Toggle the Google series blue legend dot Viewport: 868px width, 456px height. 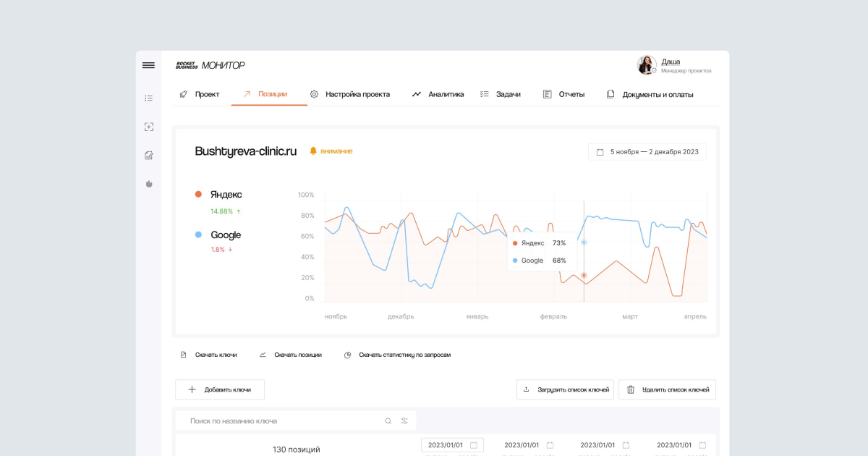click(198, 235)
